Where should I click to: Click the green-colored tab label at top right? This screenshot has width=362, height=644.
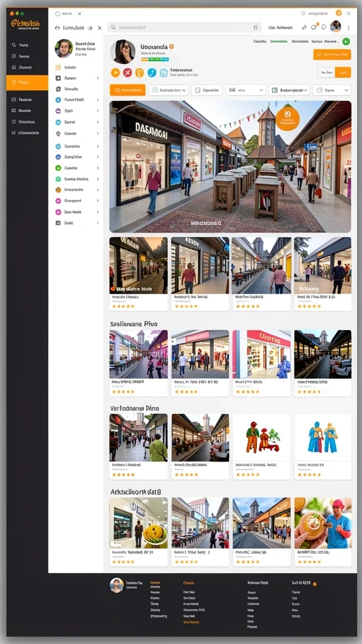click(278, 42)
